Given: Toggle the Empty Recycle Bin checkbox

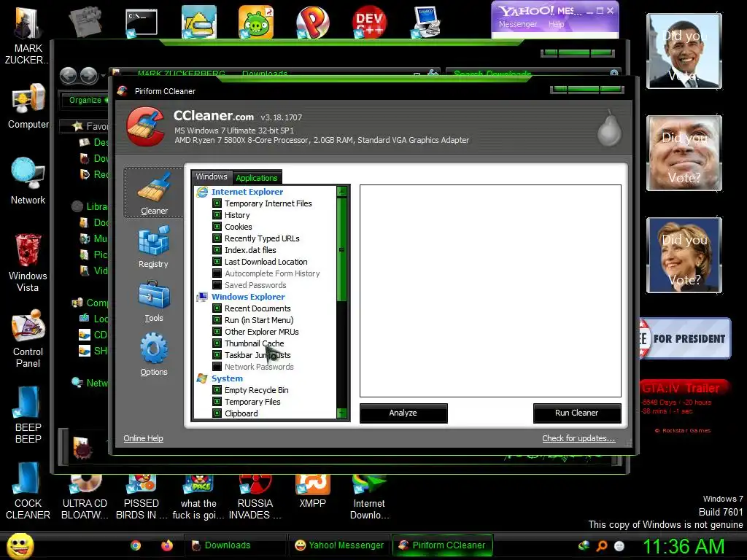Looking at the screenshot, I should click(217, 390).
